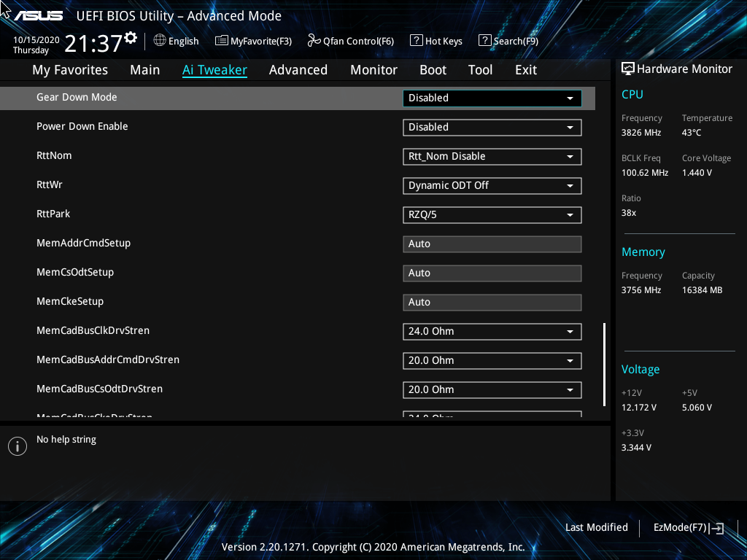
Task: Click the +12V 12.172 V reading
Action: point(639,408)
